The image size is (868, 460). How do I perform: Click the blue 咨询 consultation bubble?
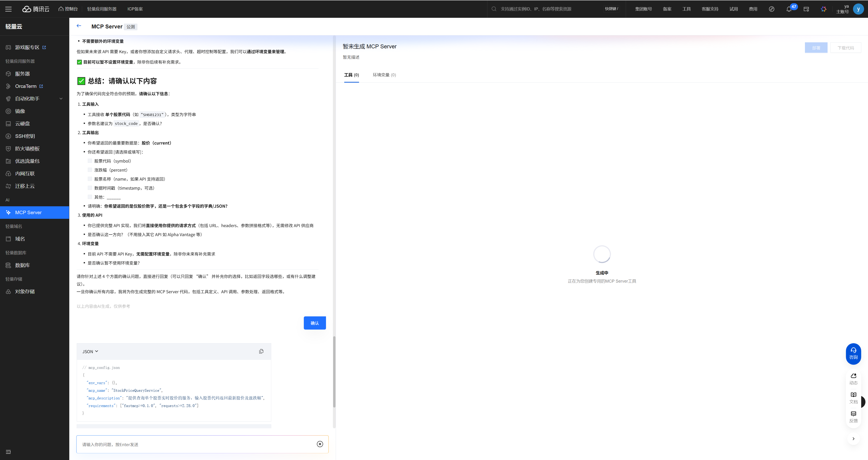point(853,353)
